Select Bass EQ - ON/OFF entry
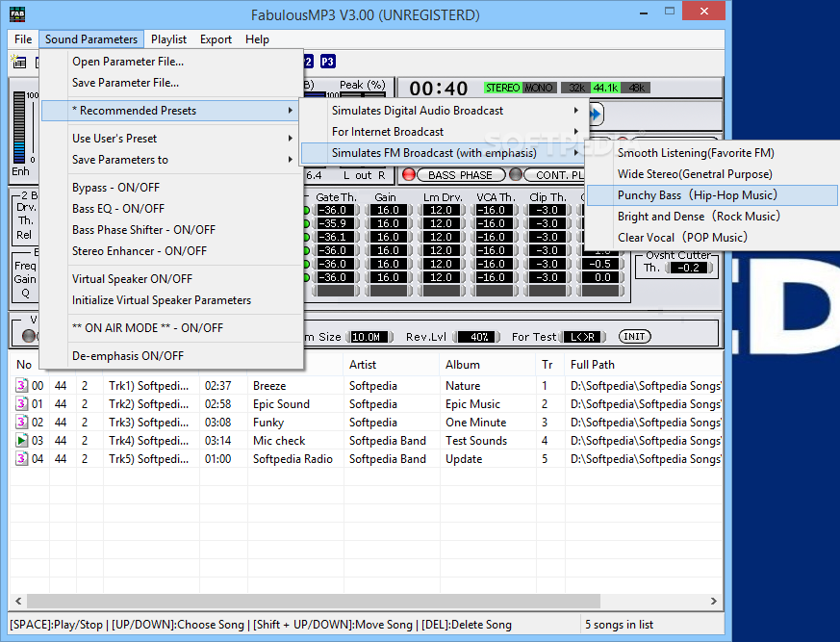Viewport: 840px width, 642px height. (x=172, y=209)
